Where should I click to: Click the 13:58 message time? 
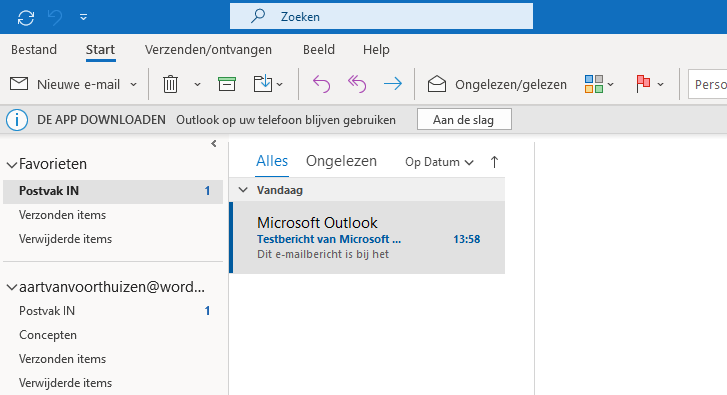[466, 239]
